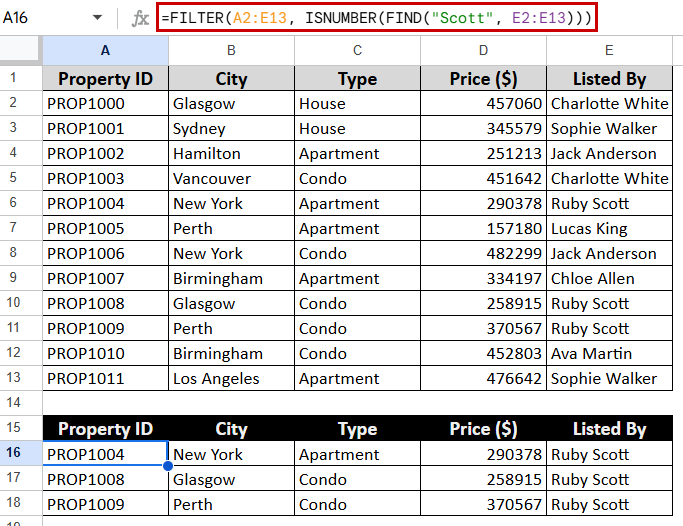Select row 16 header

[x=21, y=453]
